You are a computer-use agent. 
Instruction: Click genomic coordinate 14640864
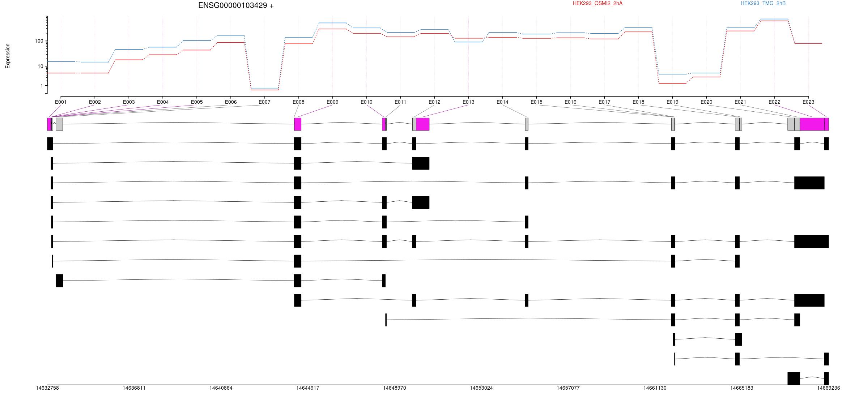(221, 388)
